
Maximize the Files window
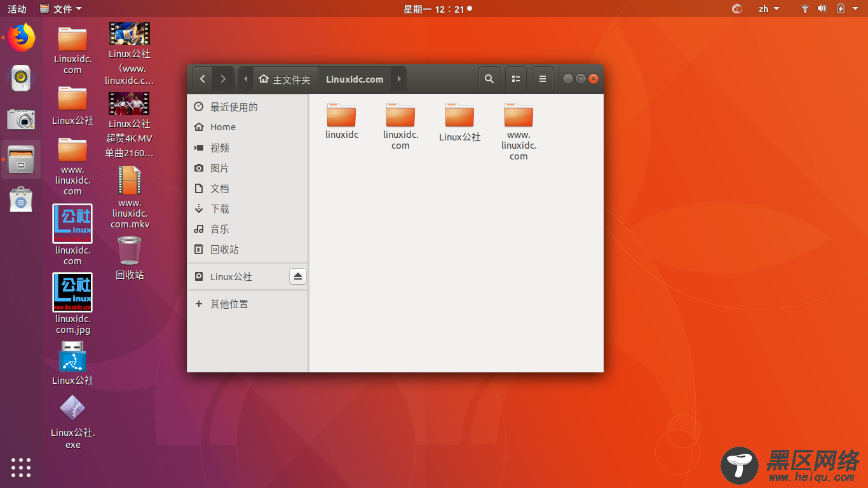(581, 79)
